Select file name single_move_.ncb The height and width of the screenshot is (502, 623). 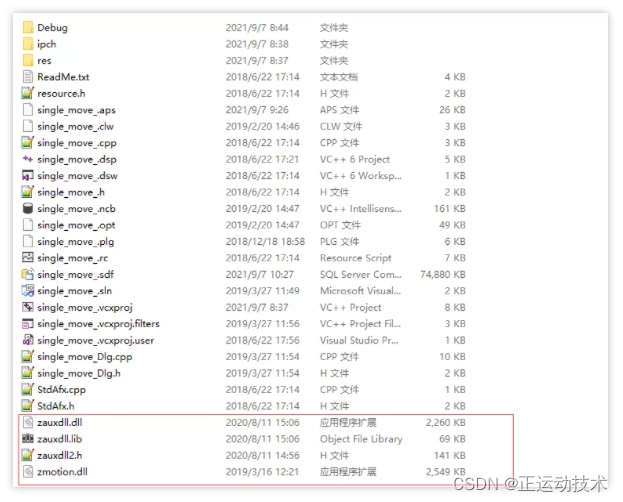[x=76, y=209]
